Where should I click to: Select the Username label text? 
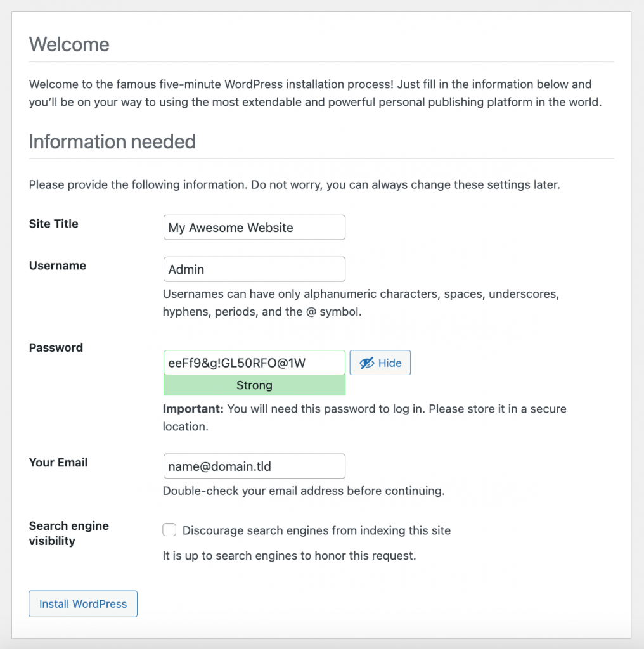[x=58, y=266]
